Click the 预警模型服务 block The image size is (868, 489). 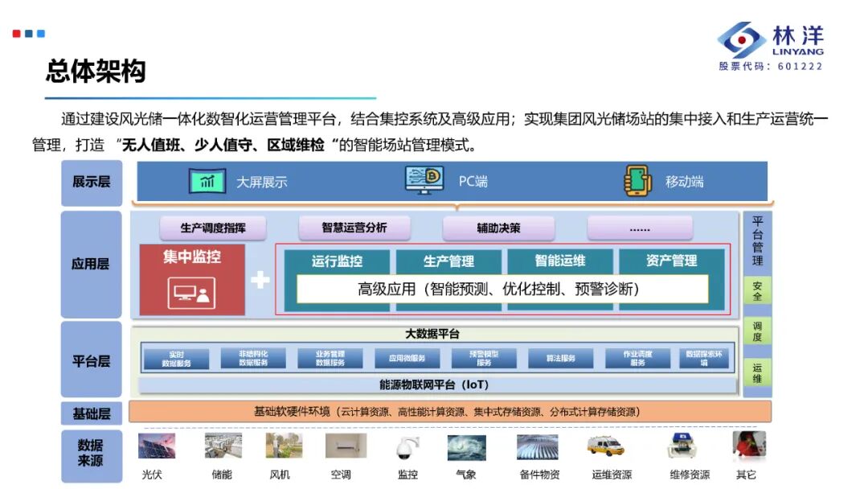[485, 358]
